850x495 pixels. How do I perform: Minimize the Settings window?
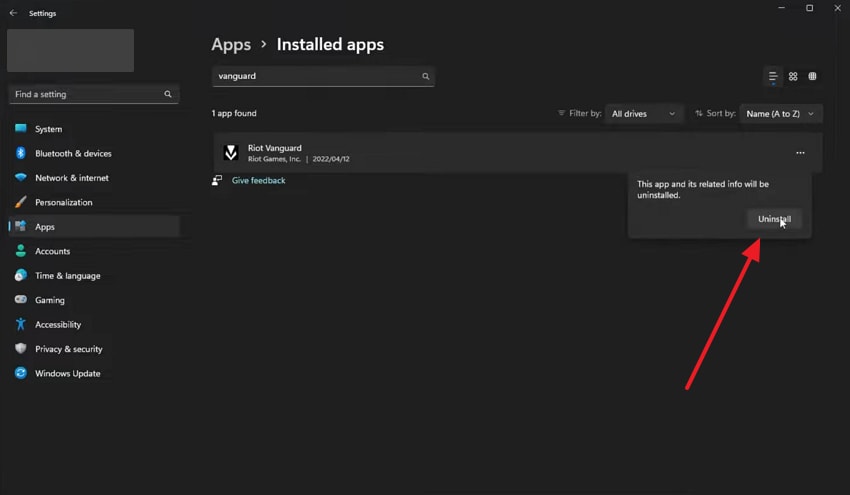point(781,8)
